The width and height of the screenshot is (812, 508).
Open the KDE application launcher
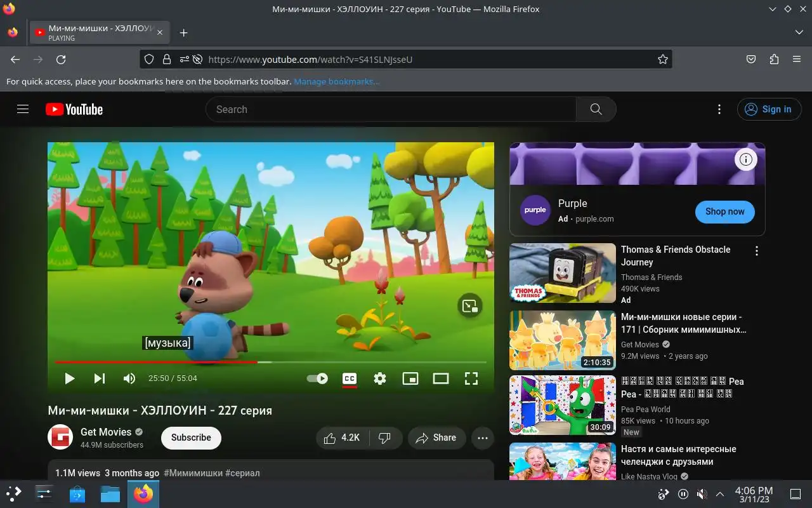(14, 493)
